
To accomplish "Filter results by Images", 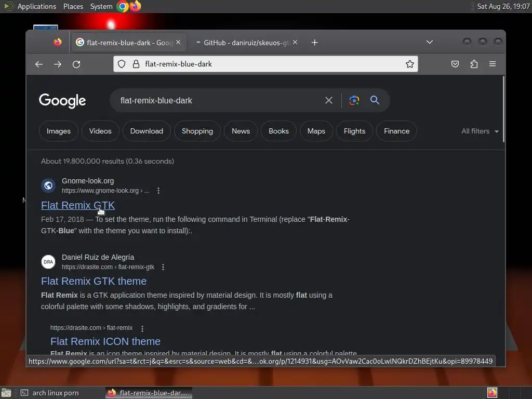I will click(59, 131).
